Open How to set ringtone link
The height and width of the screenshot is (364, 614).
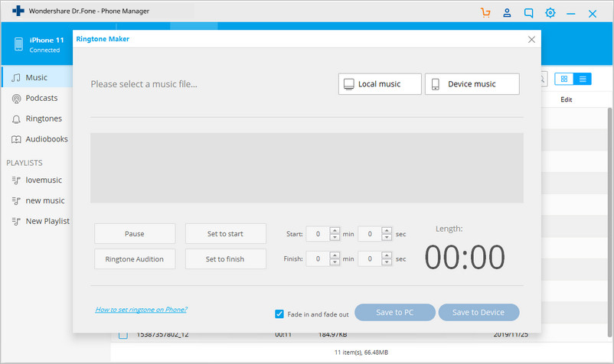[x=141, y=310]
